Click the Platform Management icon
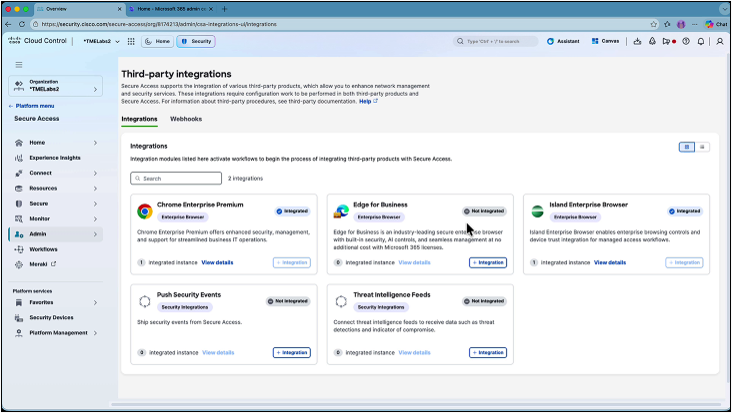The height and width of the screenshot is (413, 732). pyautogui.click(x=19, y=333)
